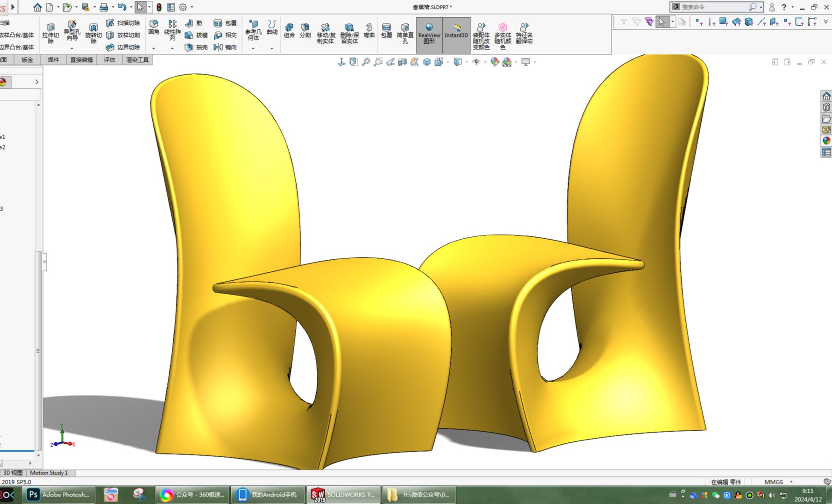Expand selection filter toolbar overflow chevron
The image size is (832, 504).
[x=825, y=21]
